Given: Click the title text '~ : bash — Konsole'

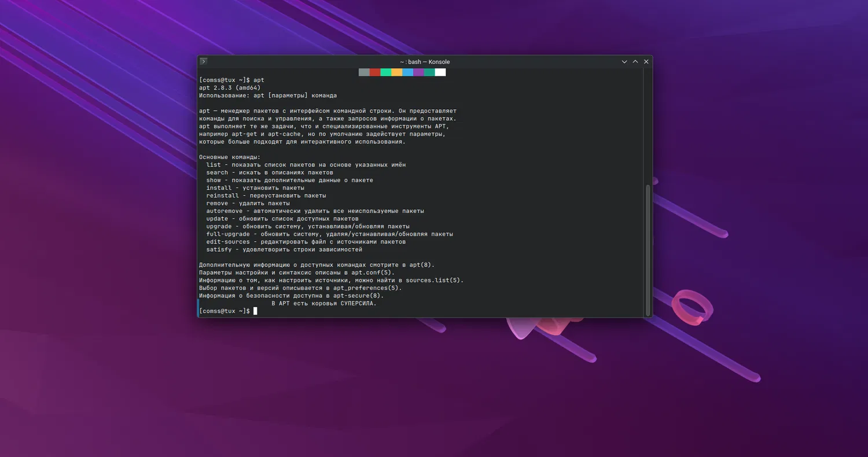Looking at the screenshot, I should [x=425, y=62].
